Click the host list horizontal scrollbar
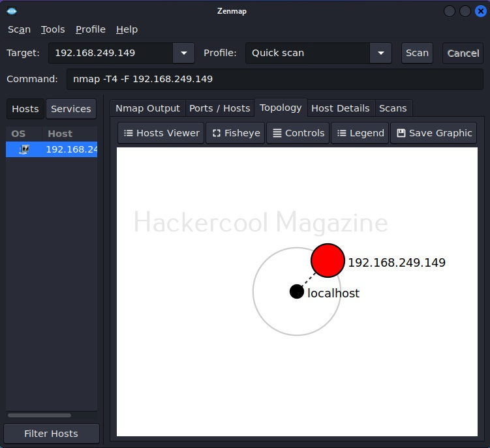 39,415
